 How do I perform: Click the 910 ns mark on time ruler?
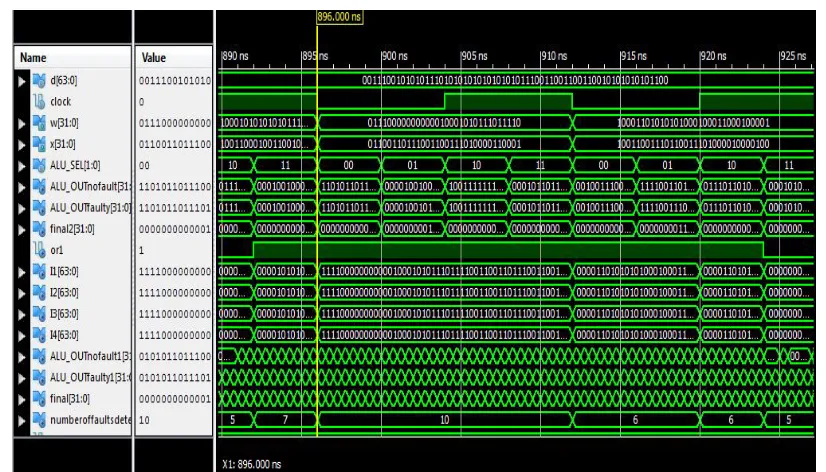(554, 56)
